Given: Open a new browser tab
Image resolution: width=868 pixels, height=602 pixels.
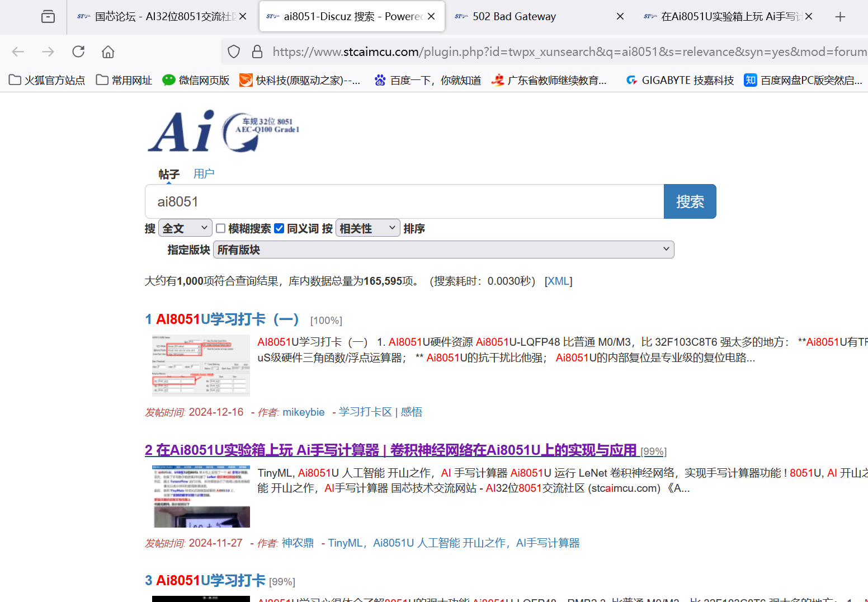Looking at the screenshot, I should [x=840, y=17].
